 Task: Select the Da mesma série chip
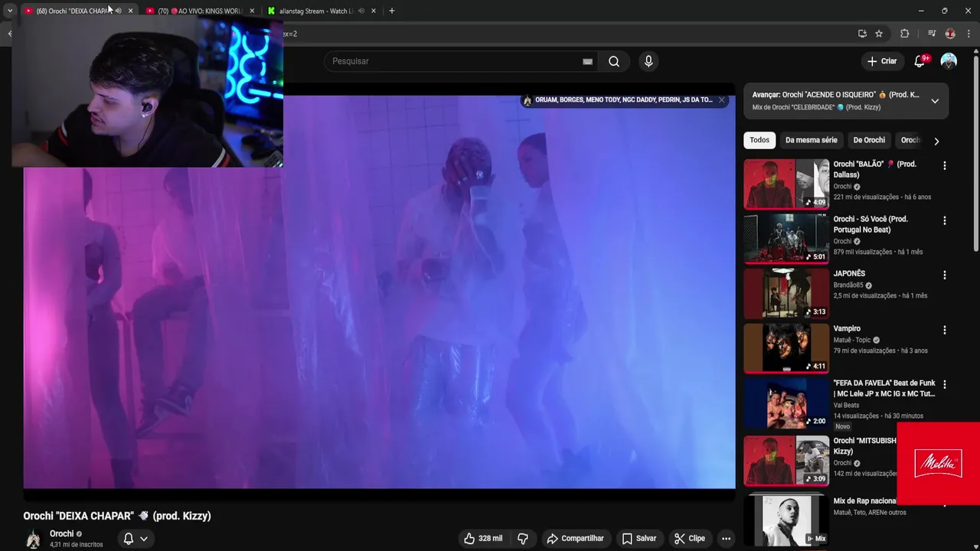pyautogui.click(x=812, y=140)
